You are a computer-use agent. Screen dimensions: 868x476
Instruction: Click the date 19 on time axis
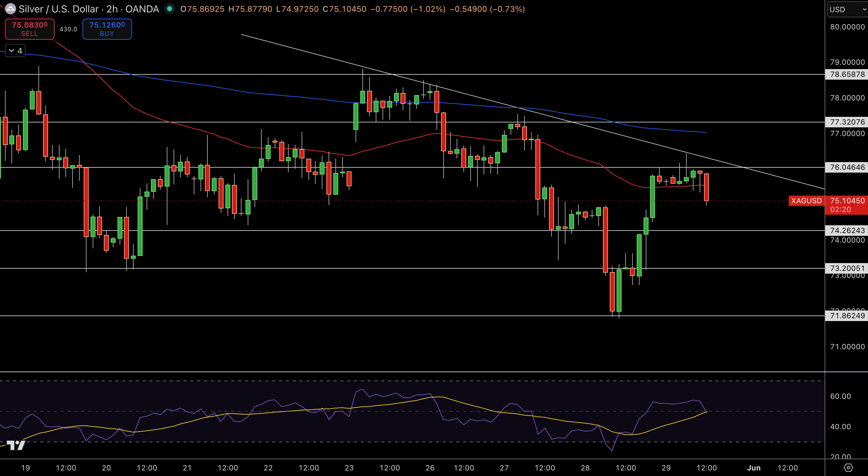(26, 468)
